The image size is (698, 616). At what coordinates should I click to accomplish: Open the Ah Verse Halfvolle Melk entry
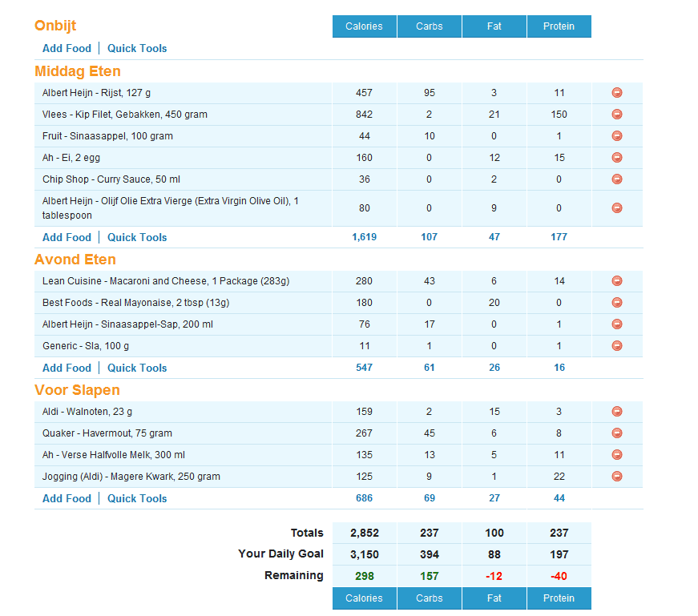click(114, 455)
